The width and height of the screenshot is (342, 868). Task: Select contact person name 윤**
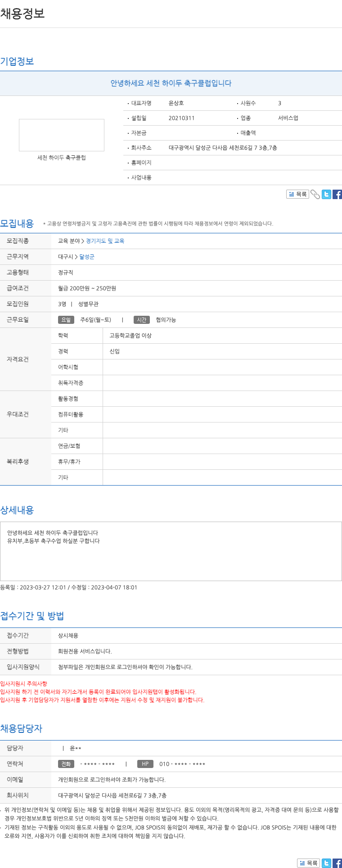tap(75, 748)
